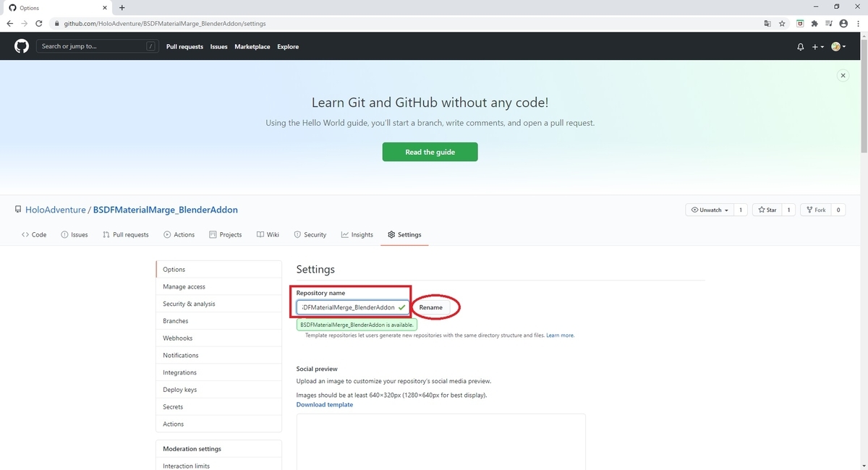The width and height of the screenshot is (868, 470).
Task: Open new browser tab
Action: click(x=122, y=7)
